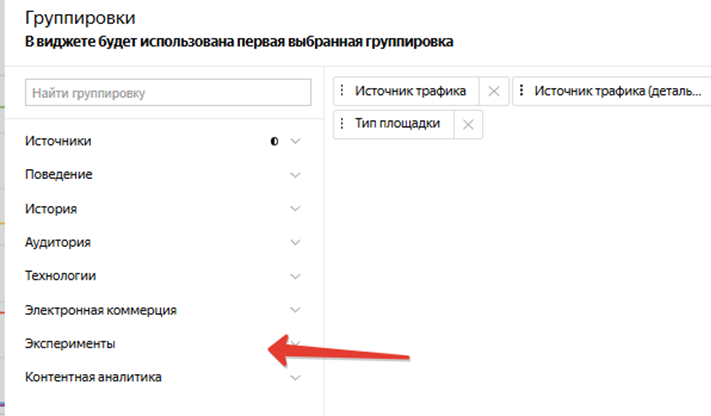This screenshot has width=711, height=416.
Task: Focus the Найти группировку search field
Action: click(x=169, y=93)
